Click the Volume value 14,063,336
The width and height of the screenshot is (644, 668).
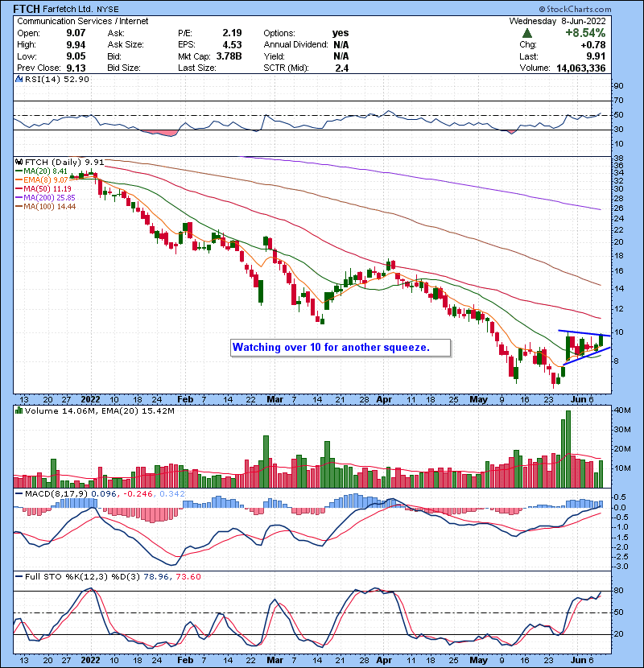tap(581, 68)
